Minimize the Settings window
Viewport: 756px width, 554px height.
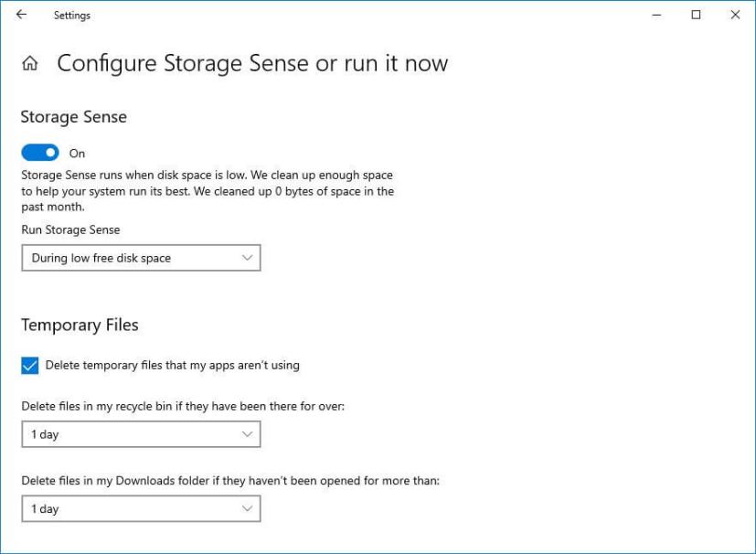tap(656, 15)
